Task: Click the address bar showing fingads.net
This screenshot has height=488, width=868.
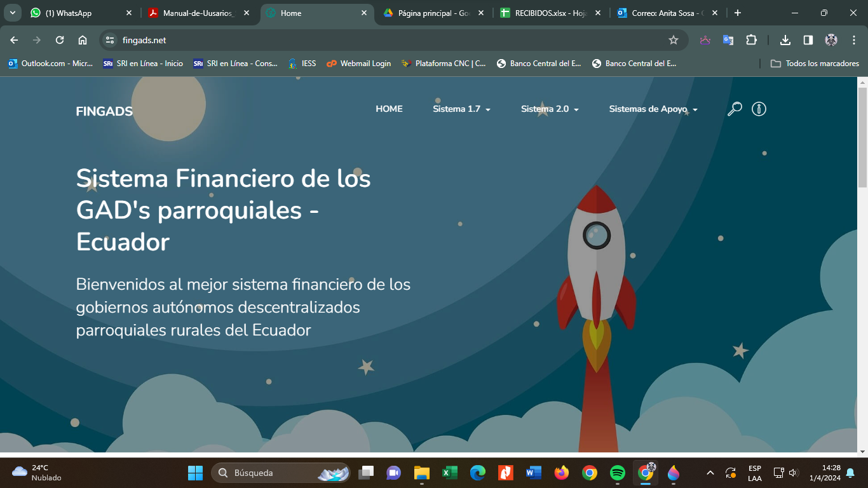Action: (381, 40)
